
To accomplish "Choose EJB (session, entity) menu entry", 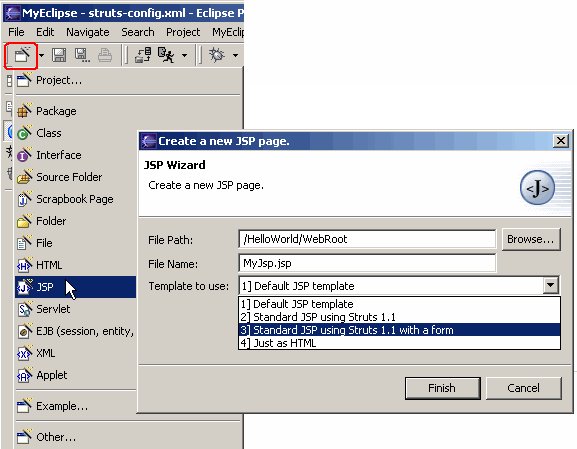I will tap(76, 331).
